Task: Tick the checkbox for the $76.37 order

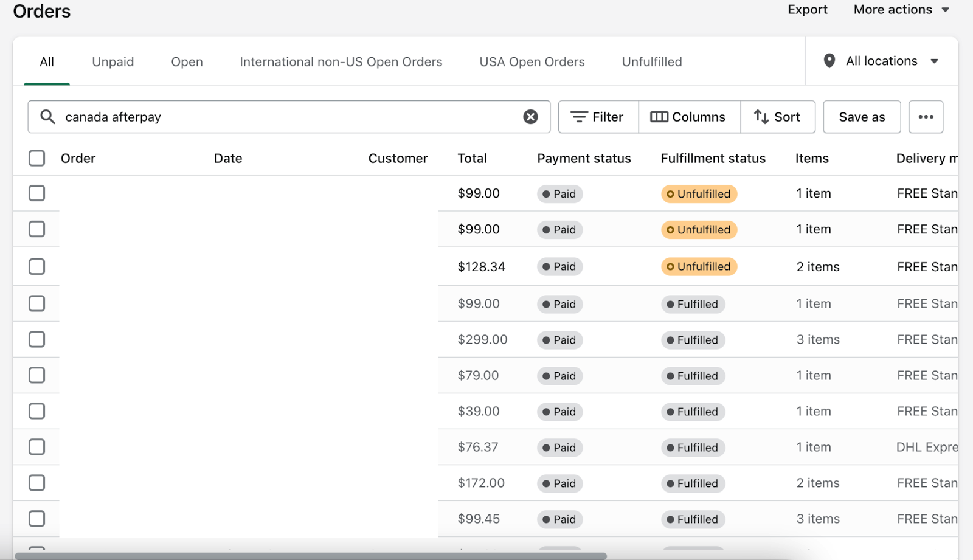Action: coord(37,447)
